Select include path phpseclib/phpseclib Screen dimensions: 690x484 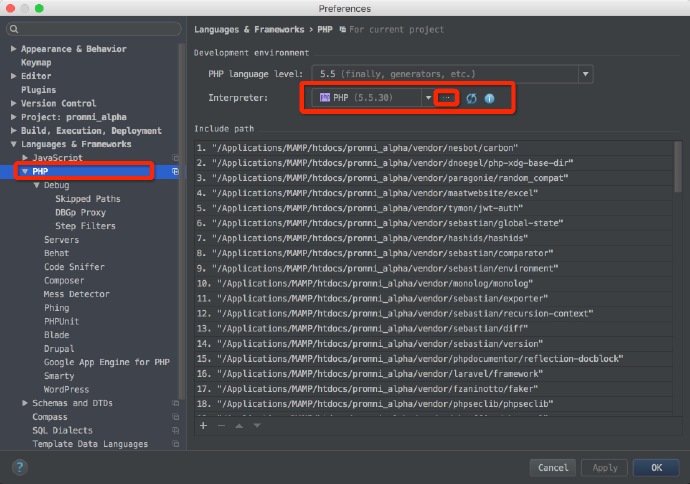[433, 403]
